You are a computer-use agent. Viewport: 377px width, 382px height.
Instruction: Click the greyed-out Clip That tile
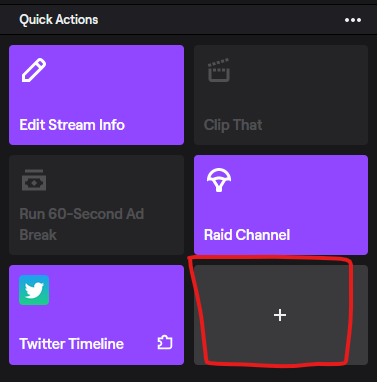(x=281, y=95)
